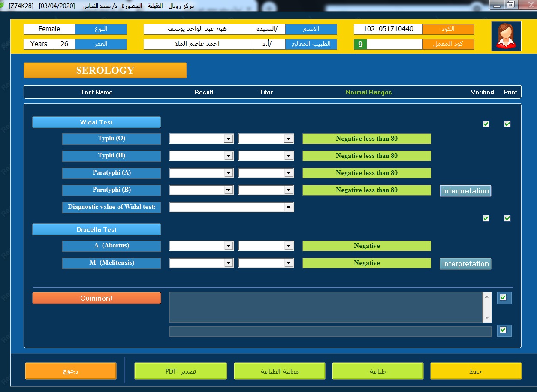Open Interpretation for the Widal test
Image resolution: width=537 pixels, height=392 pixels.
pyautogui.click(x=465, y=191)
